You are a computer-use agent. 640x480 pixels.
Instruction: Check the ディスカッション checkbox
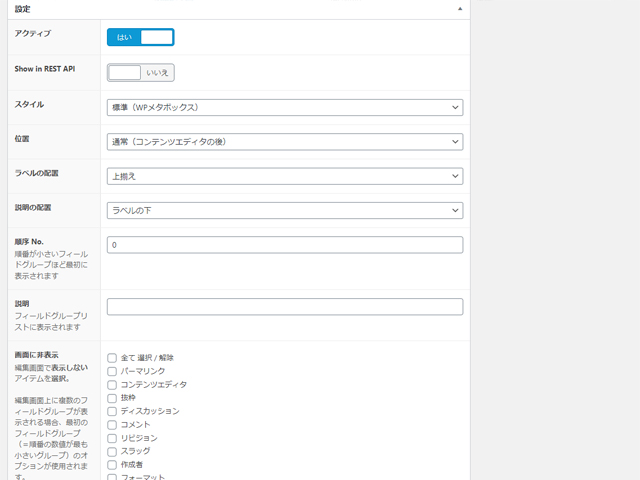tap(112, 411)
